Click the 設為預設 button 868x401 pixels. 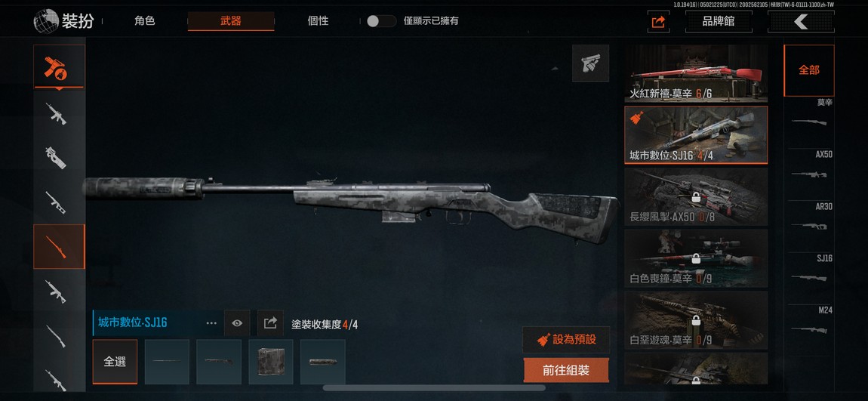pos(566,340)
